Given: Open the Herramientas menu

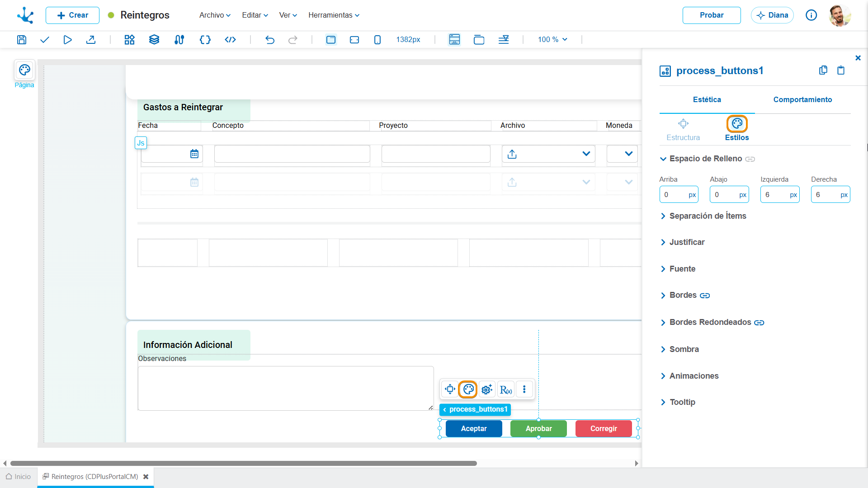Looking at the screenshot, I should coord(334,15).
